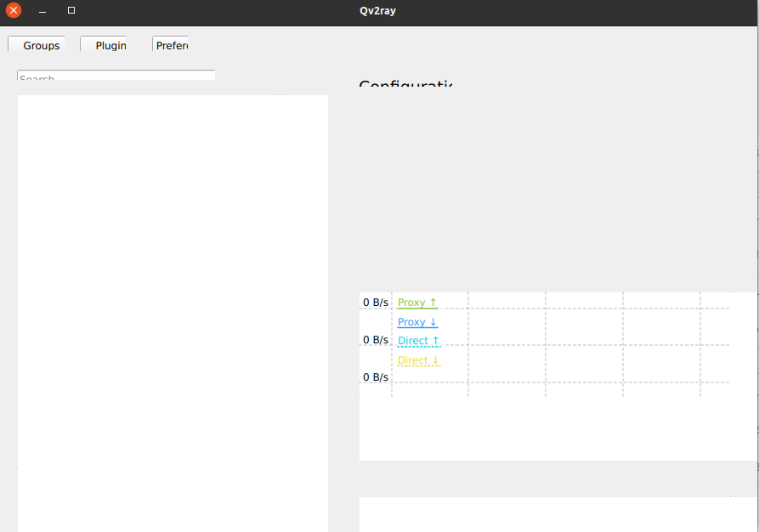Click the Direct upload legend label

tap(419, 341)
